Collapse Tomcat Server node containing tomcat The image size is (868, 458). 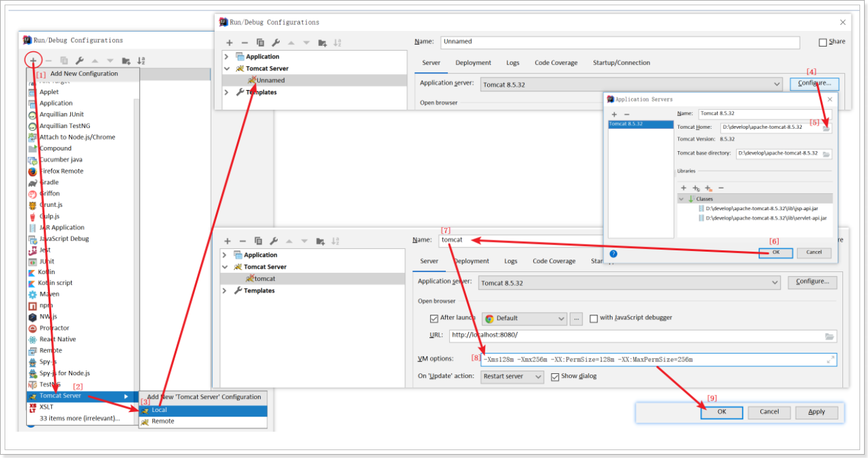[x=225, y=267]
